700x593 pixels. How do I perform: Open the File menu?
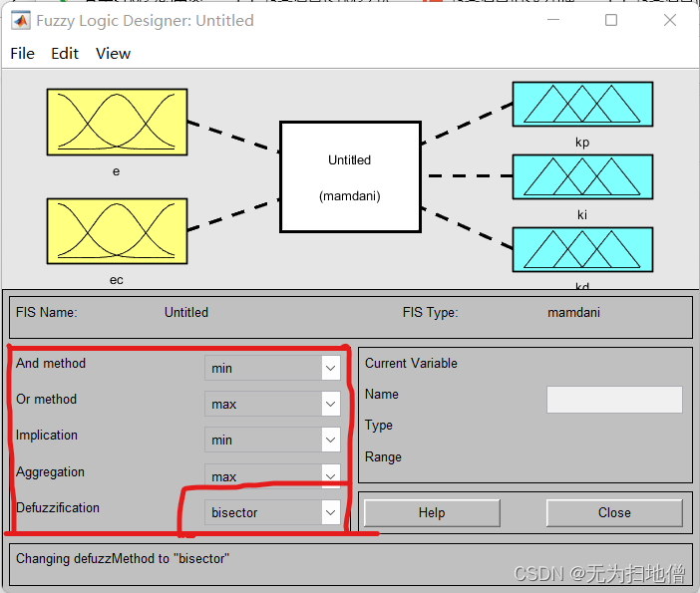(22, 54)
